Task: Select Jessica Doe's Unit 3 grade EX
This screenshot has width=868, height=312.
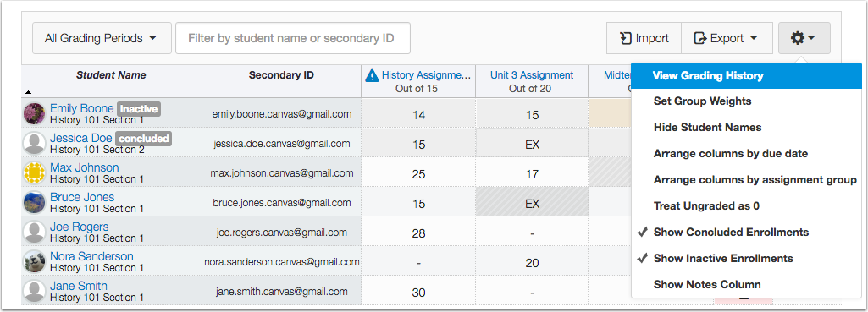Action: click(532, 144)
